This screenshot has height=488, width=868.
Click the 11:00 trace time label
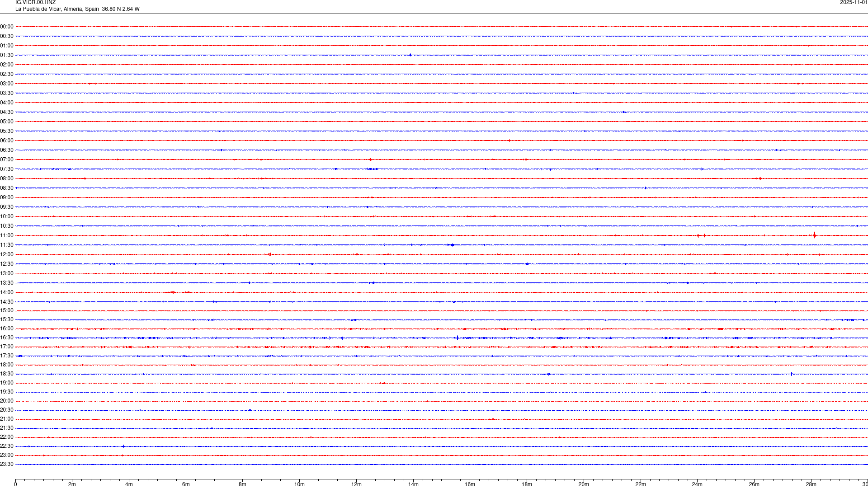coord(7,235)
